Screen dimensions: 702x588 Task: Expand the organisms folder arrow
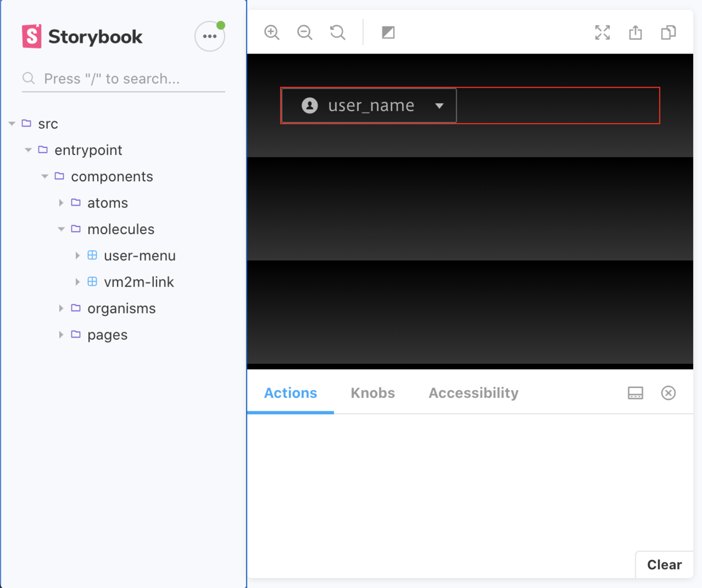61,308
